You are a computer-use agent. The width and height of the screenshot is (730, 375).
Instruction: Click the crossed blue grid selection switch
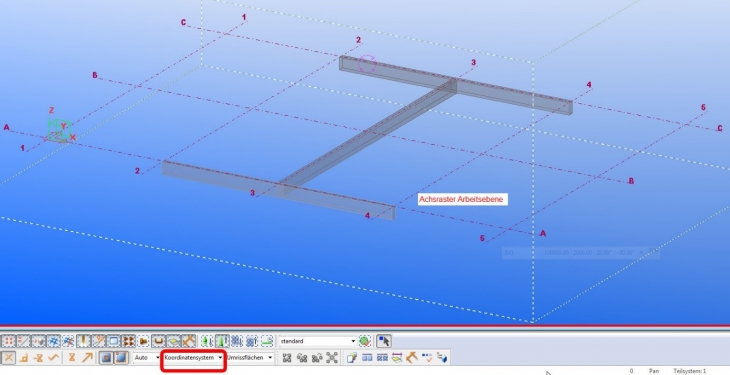(68, 341)
